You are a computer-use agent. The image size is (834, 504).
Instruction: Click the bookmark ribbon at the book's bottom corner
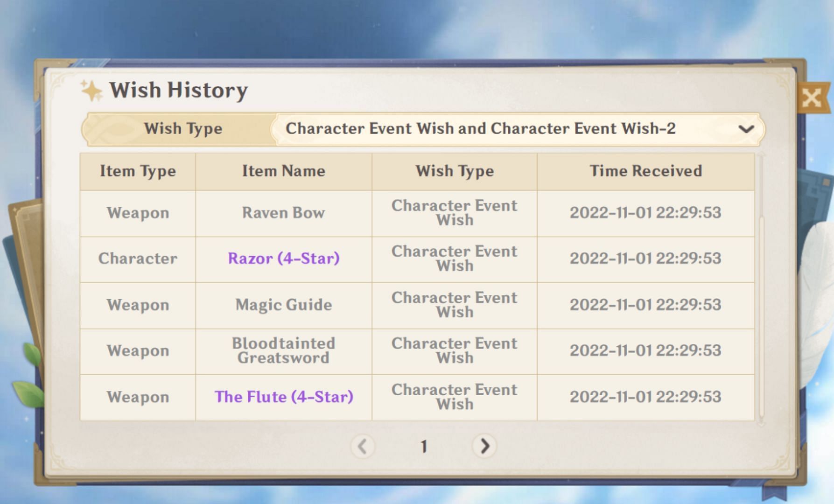coord(774,493)
